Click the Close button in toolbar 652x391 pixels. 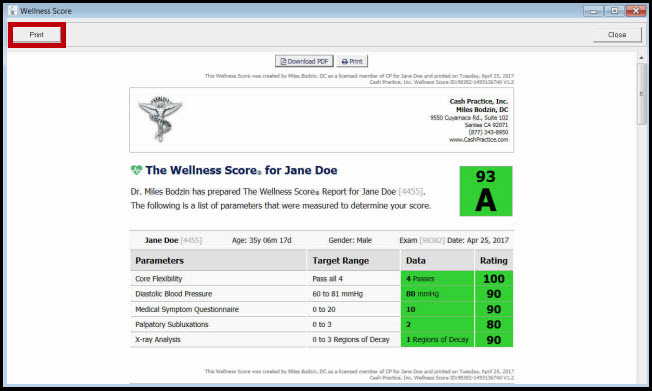click(617, 35)
